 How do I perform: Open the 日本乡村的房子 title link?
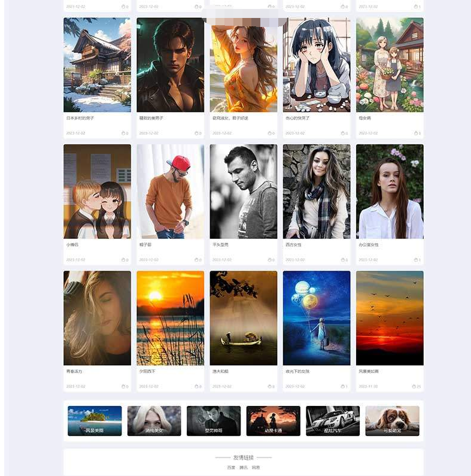[x=80, y=118]
